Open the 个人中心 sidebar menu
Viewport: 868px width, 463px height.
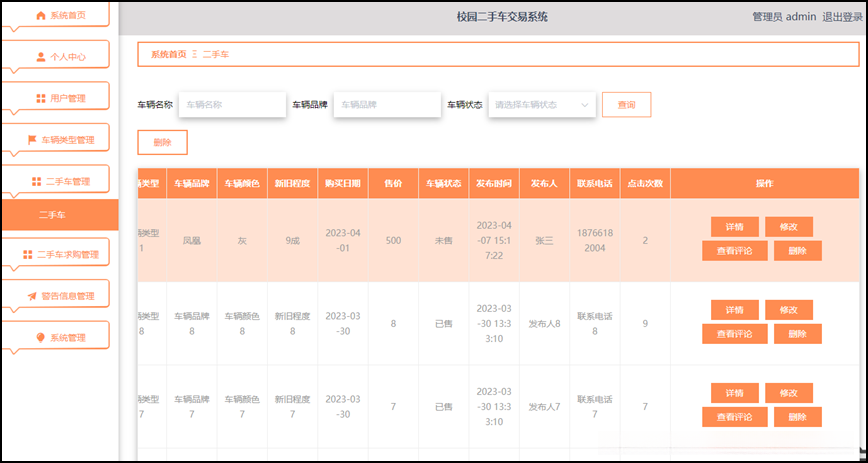[x=55, y=55]
